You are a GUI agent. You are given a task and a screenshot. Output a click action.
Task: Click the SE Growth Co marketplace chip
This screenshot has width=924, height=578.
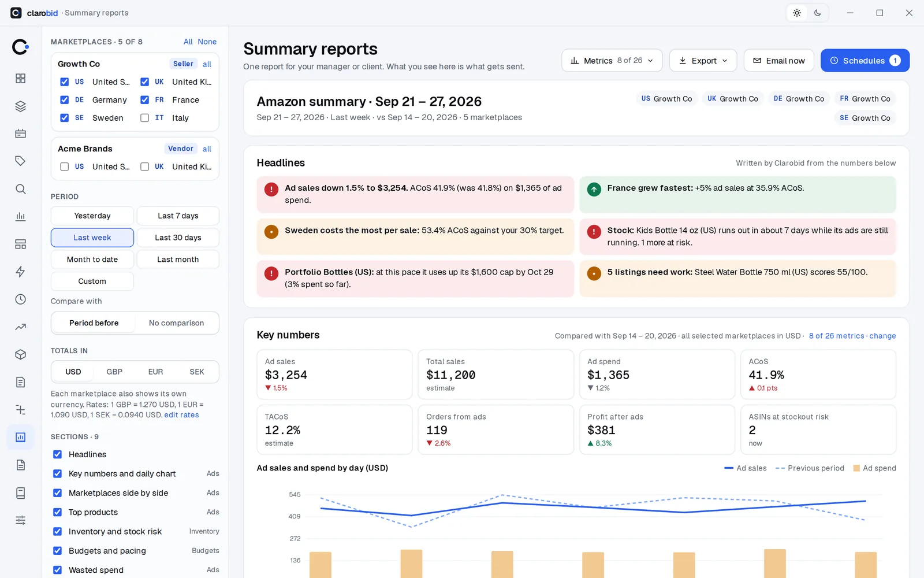point(865,118)
